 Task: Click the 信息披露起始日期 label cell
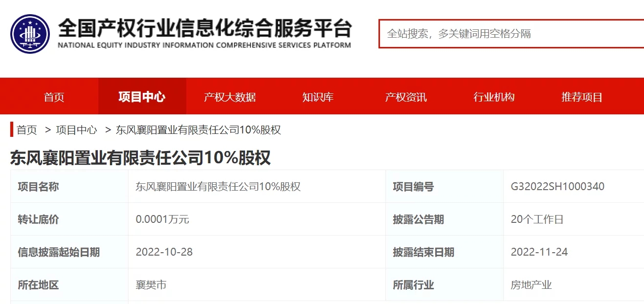[69, 252]
